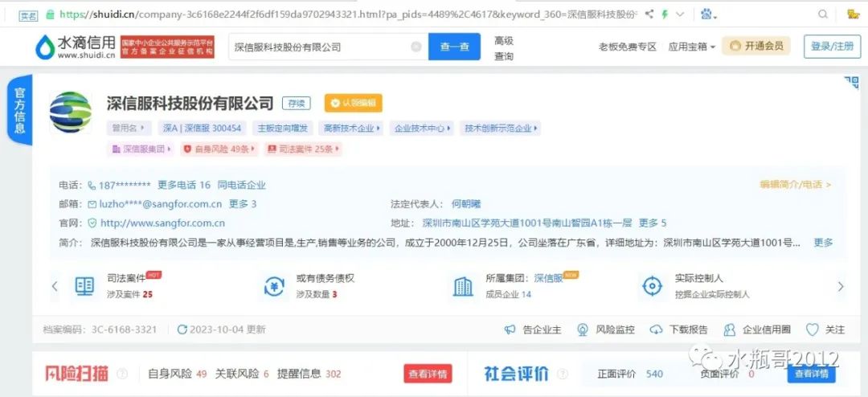Click the blue 查看详情 button for 社会评价

click(x=812, y=374)
